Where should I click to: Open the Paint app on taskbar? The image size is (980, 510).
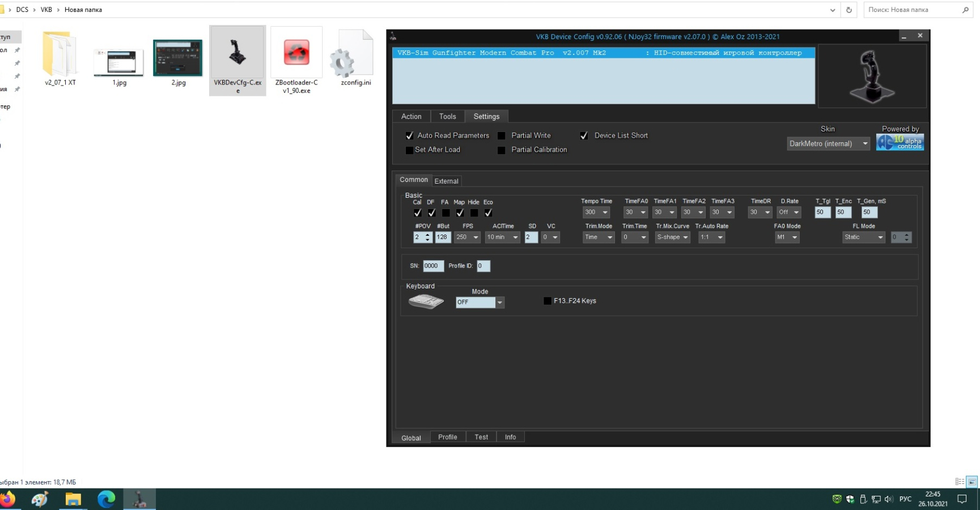[x=40, y=499]
